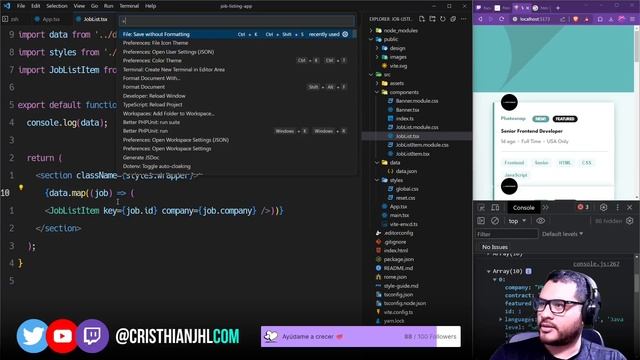640x360 pixels.
Task: Open DevTools three-dot customize menu
Action: click(618, 207)
